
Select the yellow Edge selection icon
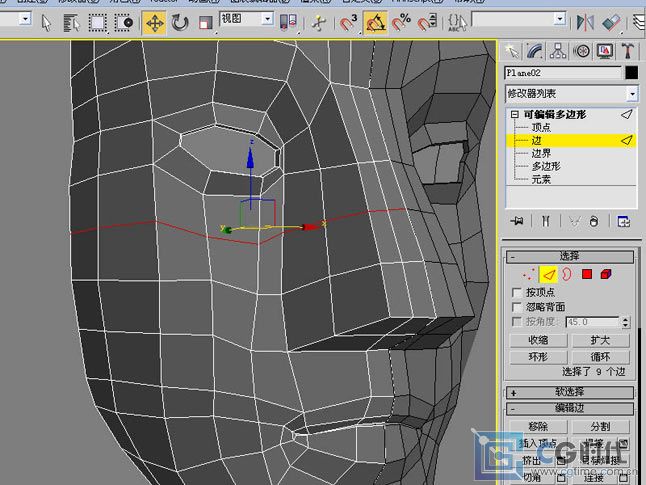(548, 274)
